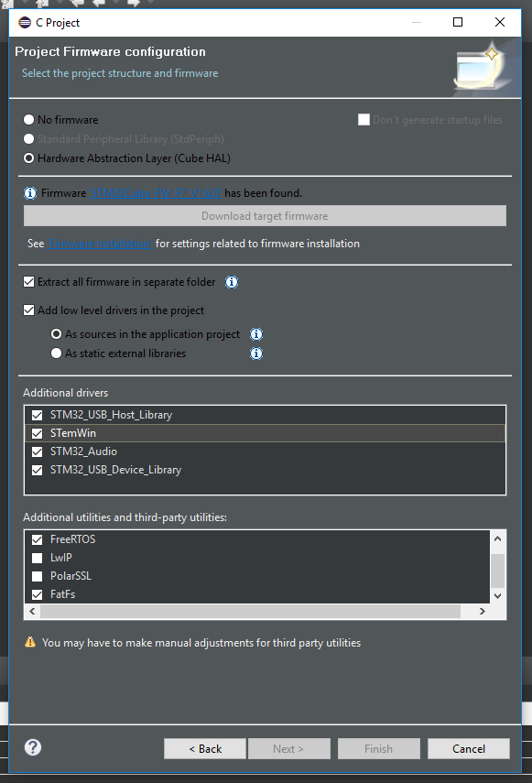Select Hardware Abstraction Layer (Cube HAL) option
532x783 pixels.
[x=29, y=158]
